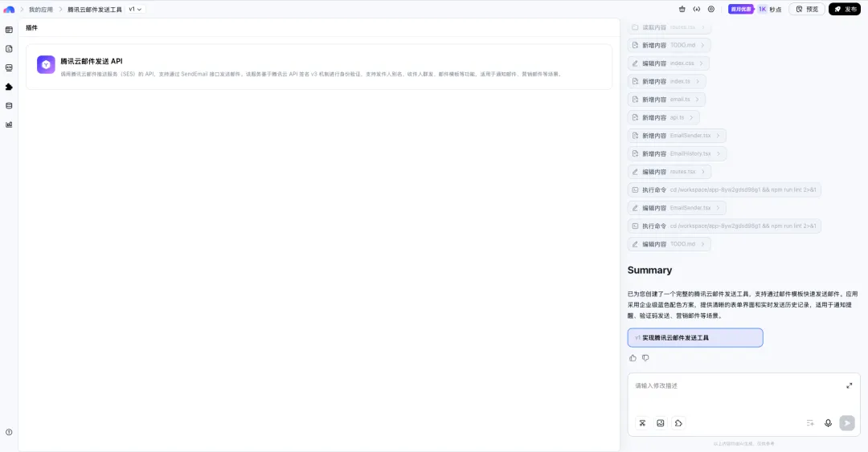The height and width of the screenshot is (452, 868).
Task: Click the 腾讯云邮件发送 API plugin logo
Action: (46, 65)
